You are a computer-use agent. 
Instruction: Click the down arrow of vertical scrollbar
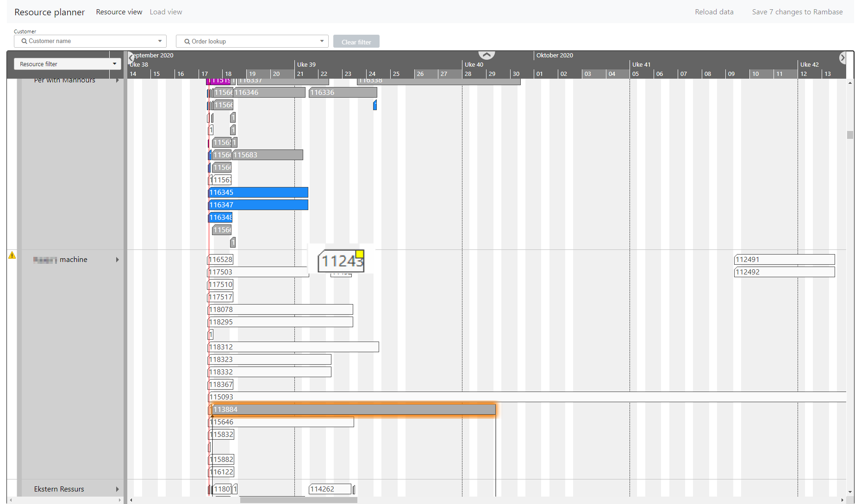click(x=850, y=492)
